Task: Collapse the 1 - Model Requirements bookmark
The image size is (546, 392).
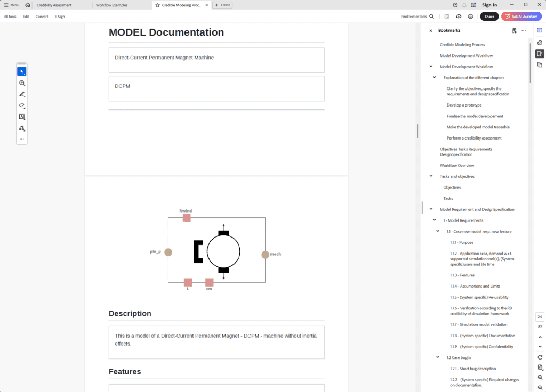Action: pyautogui.click(x=435, y=220)
